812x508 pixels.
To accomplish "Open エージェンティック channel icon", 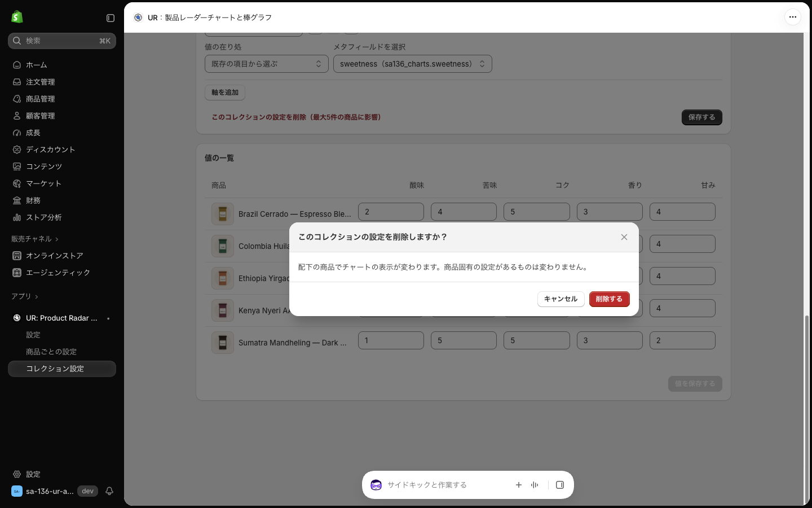I will click(x=17, y=273).
